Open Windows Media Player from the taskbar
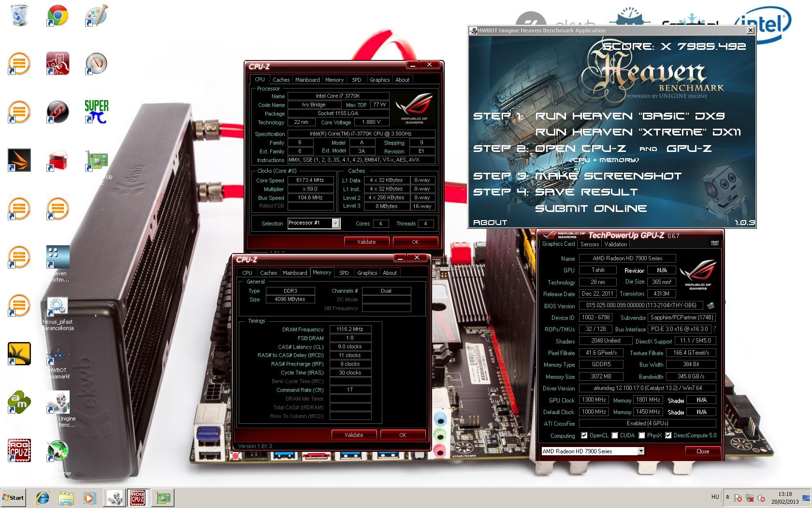This screenshot has width=812, height=508. 89,497
